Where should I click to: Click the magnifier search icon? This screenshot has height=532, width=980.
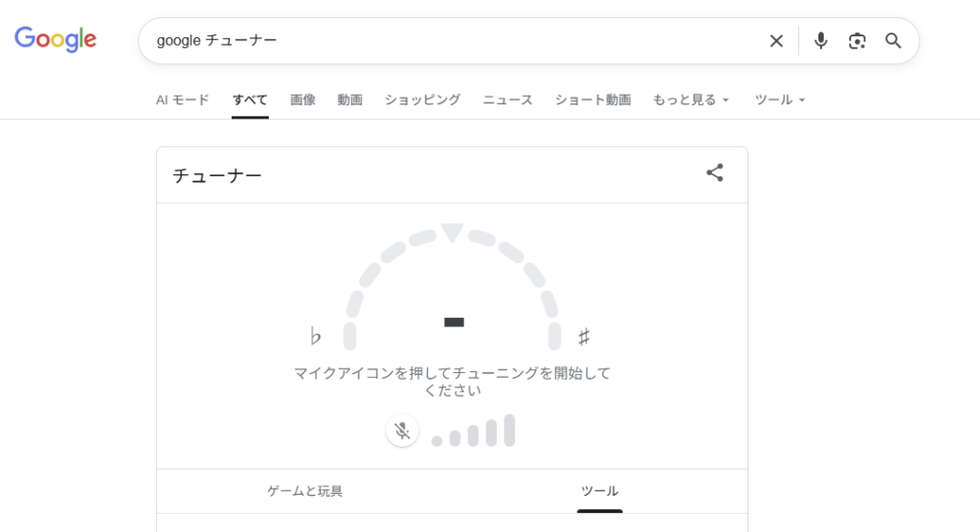893,41
